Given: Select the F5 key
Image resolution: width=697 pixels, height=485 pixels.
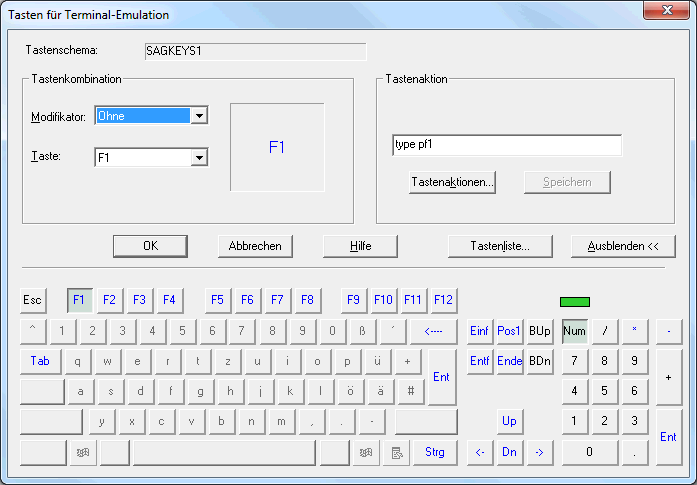Looking at the screenshot, I should click(x=217, y=300).
